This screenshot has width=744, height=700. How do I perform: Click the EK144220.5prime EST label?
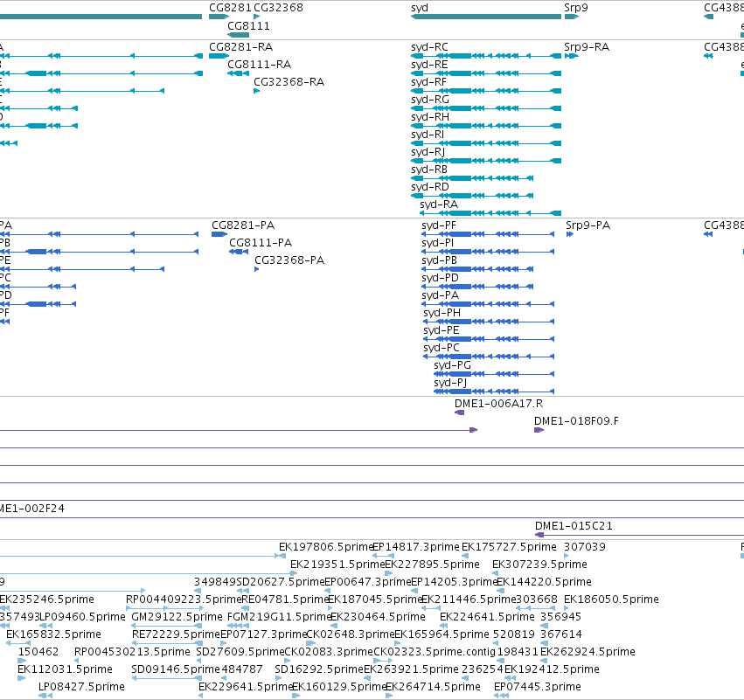coord(544,582)
